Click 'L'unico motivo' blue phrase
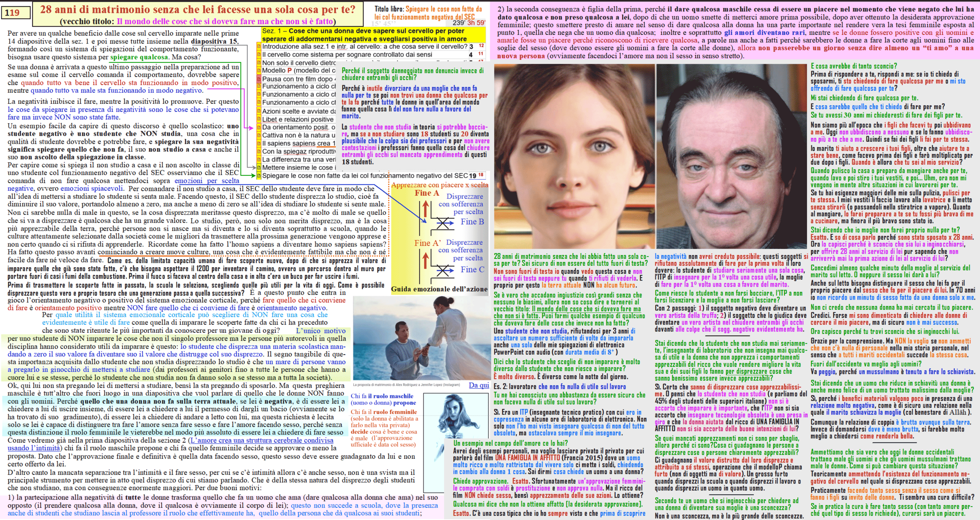The image size is (980, 520). coord(321,331)
